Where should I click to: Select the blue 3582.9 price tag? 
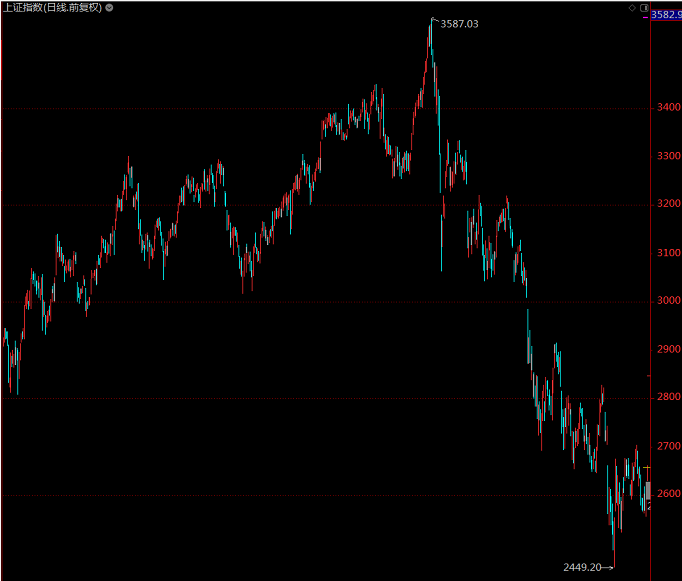(666, 15)
